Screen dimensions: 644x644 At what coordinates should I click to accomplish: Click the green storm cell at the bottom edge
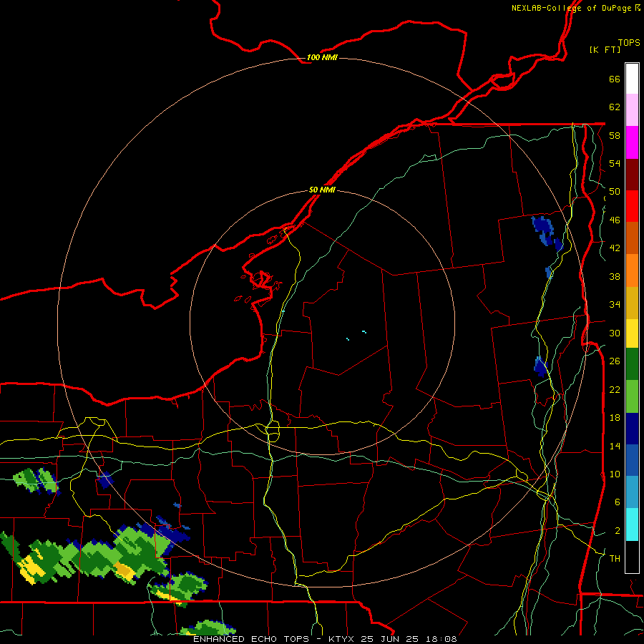point(208,628)
